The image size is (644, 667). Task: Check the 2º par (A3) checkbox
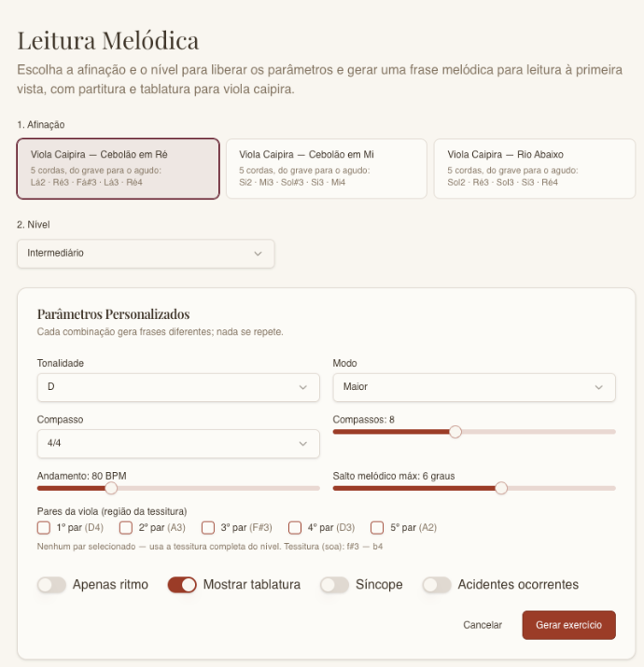point(126,527)
